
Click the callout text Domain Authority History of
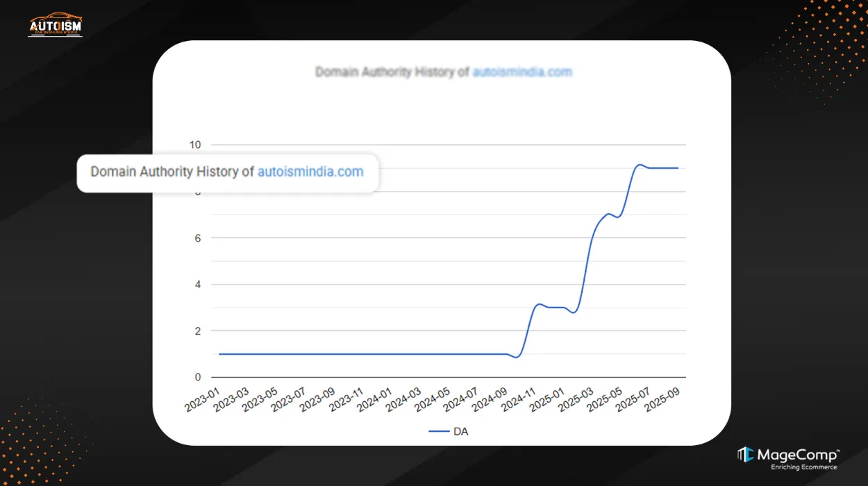172,172
